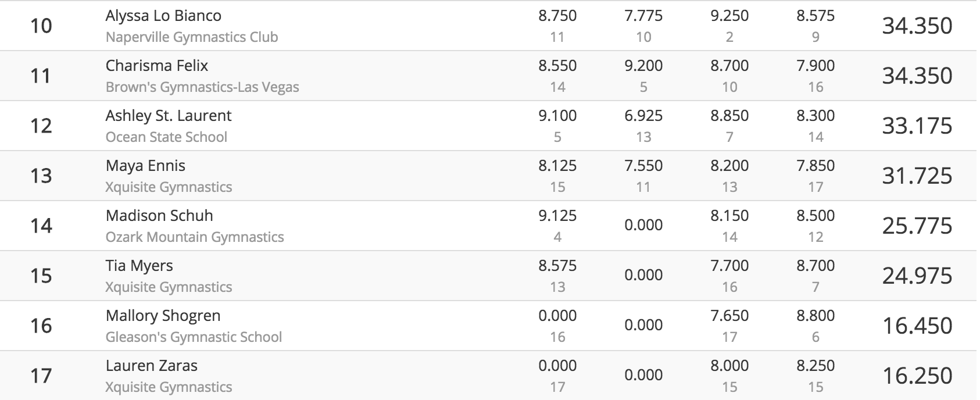Image resolution: width=980 pixels, height=400 pixels.
Task: Select the 33.175 all-around score
Action: [917, 126]
